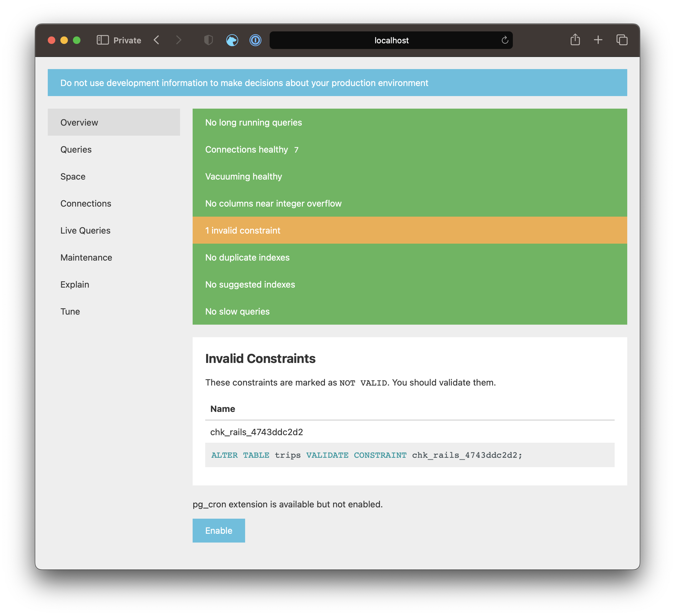This screenshot has height=616, width=675.
Task: Open Live Queries in the sidebar
Action: pos(85,230)
